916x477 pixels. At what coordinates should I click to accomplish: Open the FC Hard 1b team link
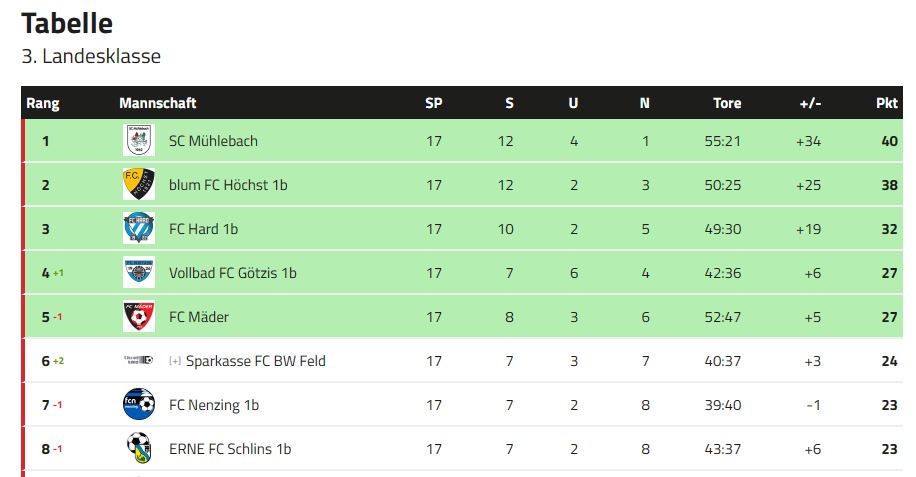tap(203, 229)
